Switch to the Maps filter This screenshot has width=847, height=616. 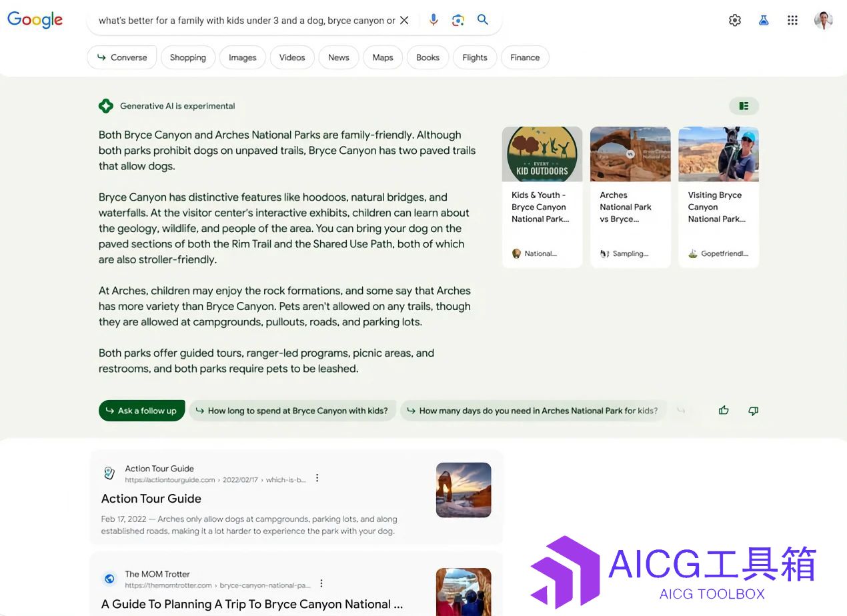(383, 57)
